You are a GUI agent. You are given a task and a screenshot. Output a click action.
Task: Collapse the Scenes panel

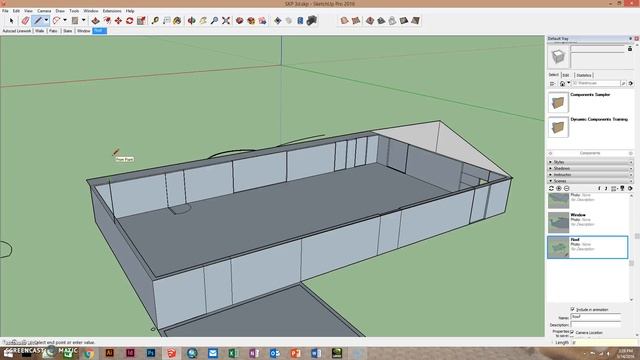pos(590,180)
